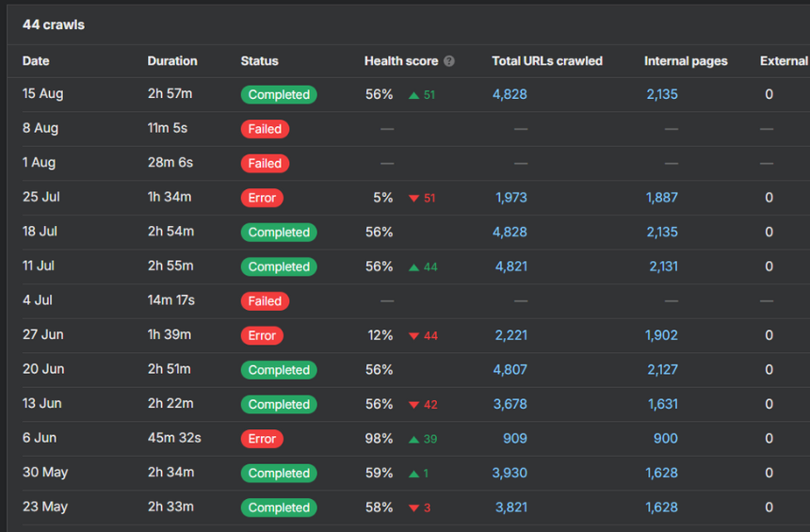Click Error status badge for 25 Jul
The height and width of the screenshot is (532, 810).
tap(262, 198)
